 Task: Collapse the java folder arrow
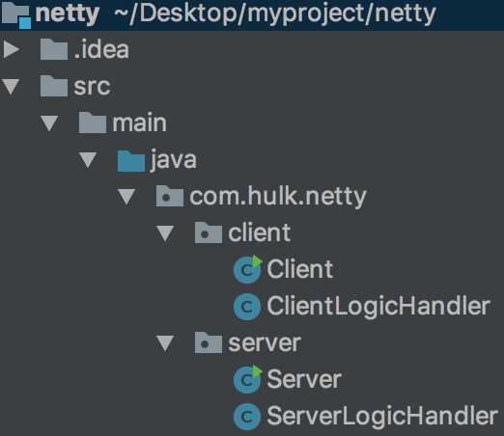(x=88, y=160)
